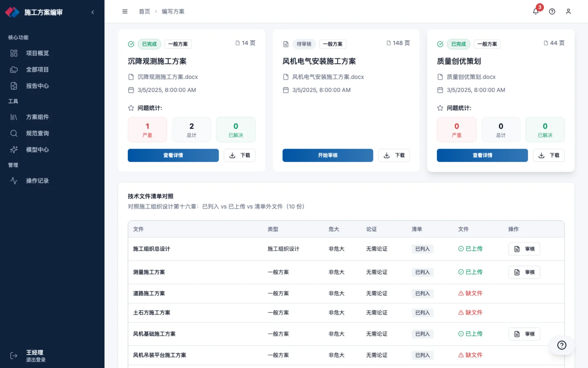Click 审核 button for 施工组织总设计 row
This screenshot has height=368, width=588.
[x=524, y=249]
